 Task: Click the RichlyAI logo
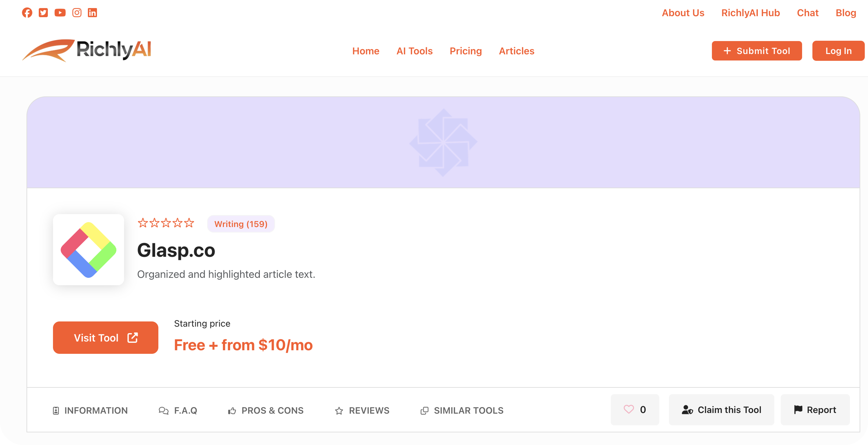point(87,50)
